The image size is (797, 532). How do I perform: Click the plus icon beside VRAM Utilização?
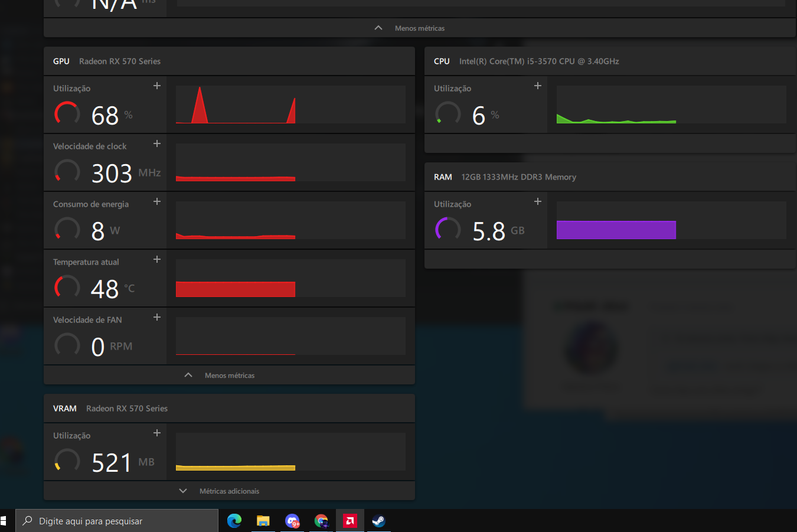157,433
